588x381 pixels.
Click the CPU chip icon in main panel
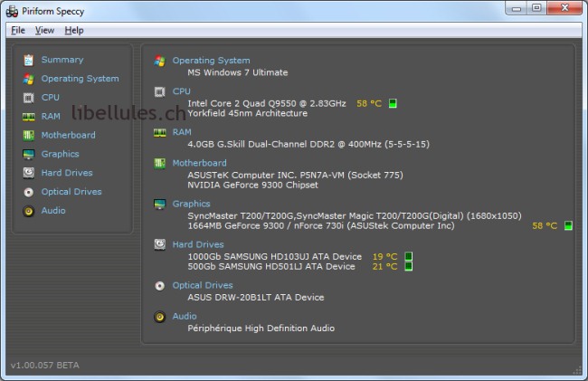click(160, 91)
